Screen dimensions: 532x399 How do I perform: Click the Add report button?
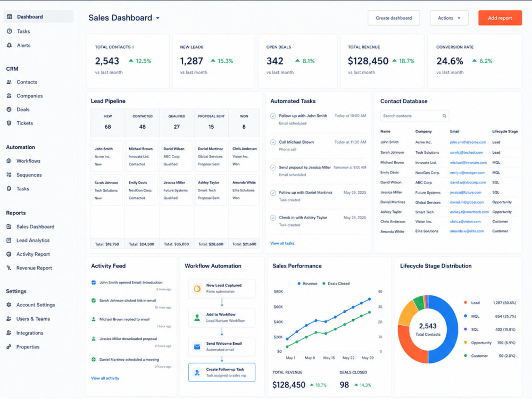pyautogui.click(x=500, y=18)
